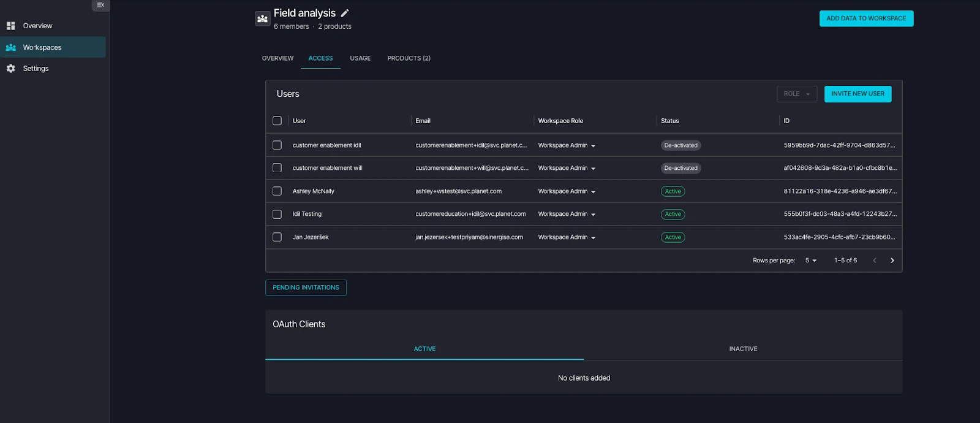
Task: Go to previous page of users
Action: pyautogui.click(x=874, y=261)
